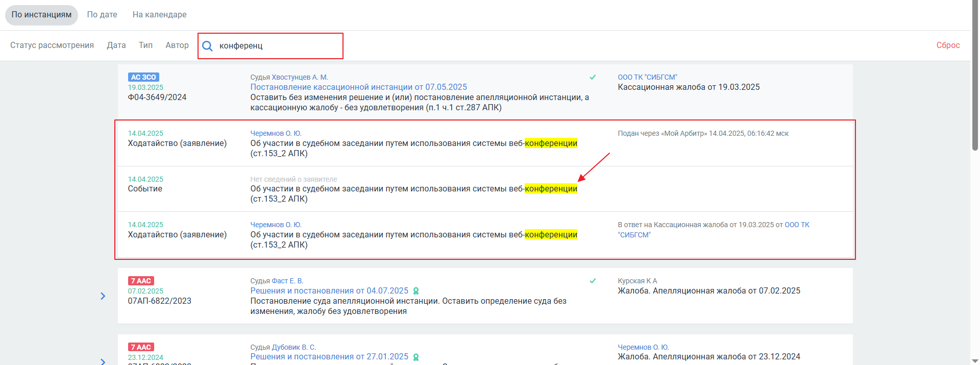Image resolution: width=980 pixels, height=365 pixels.
Task: Click signature ribbon icon after 27.01.2025 decision
Action: pos(416,357)
